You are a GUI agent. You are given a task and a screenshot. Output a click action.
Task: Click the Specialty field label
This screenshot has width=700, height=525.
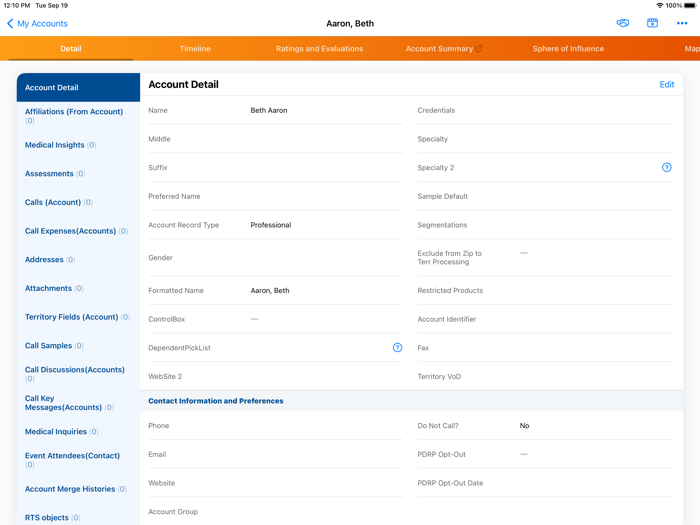(x=433, y=139)
